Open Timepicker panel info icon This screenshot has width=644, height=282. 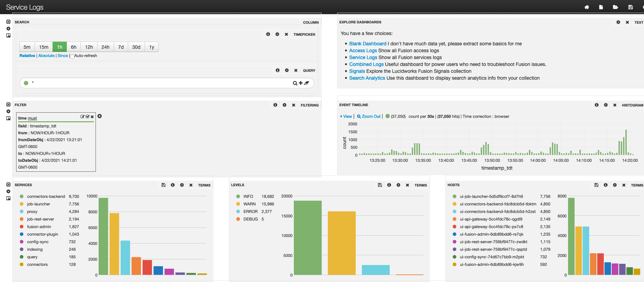(268, 34)
